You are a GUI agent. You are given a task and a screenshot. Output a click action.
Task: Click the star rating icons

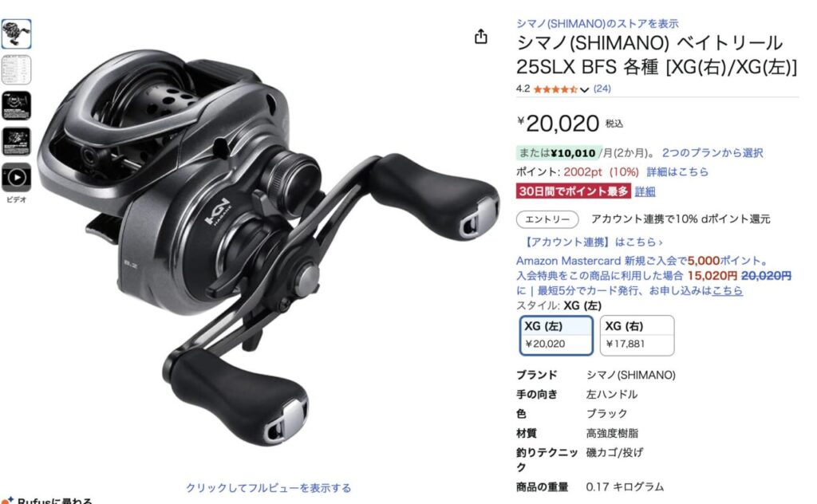555,89
